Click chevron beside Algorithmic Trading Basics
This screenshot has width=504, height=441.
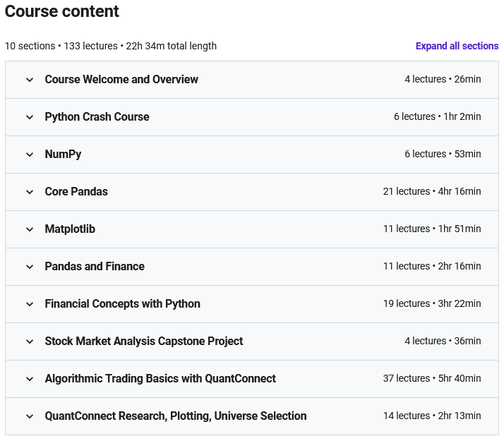[30, 379]
